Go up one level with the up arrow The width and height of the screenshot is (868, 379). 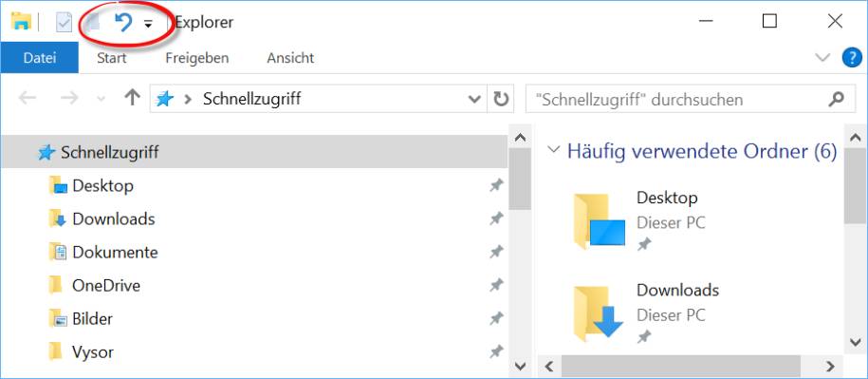132,99
